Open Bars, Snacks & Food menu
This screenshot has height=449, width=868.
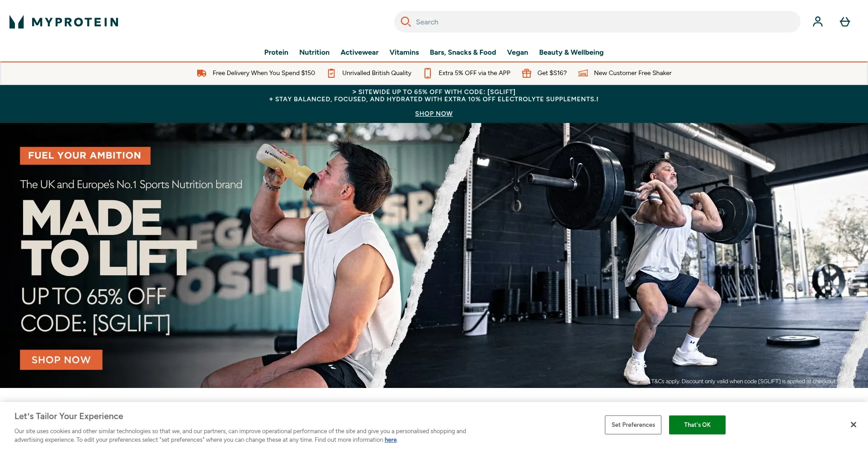click(462, 52)
